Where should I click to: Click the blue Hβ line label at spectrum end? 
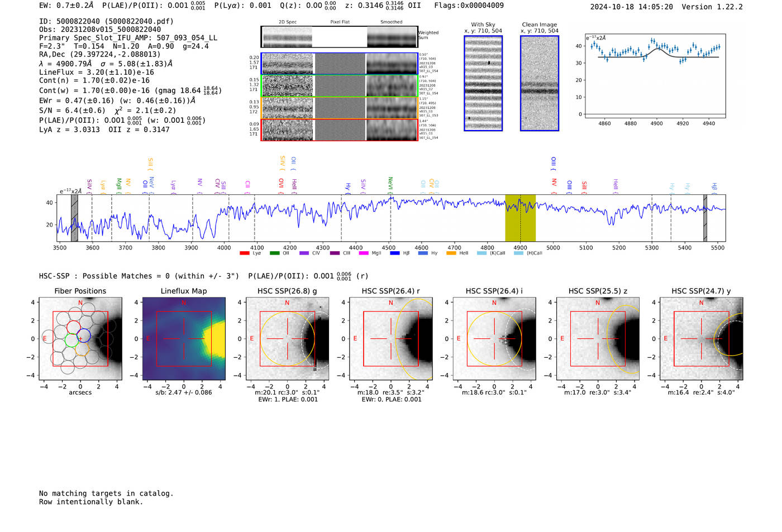tap(714, 188)
